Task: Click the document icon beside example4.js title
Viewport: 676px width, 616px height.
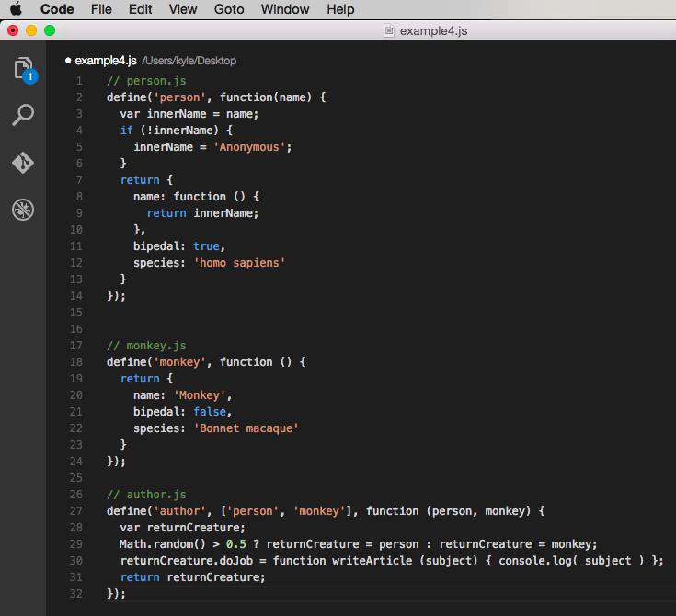Action: (x=389, y=30)
